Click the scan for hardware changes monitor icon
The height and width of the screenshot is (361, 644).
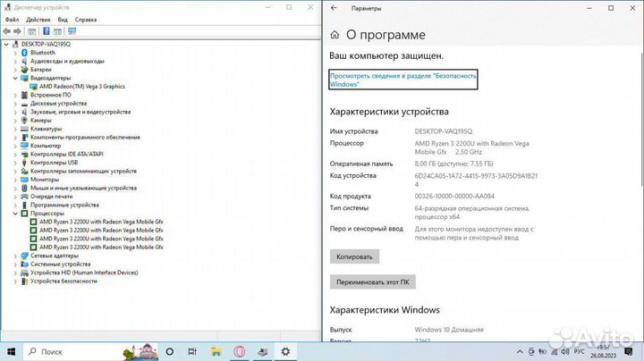tap(72, 31)
